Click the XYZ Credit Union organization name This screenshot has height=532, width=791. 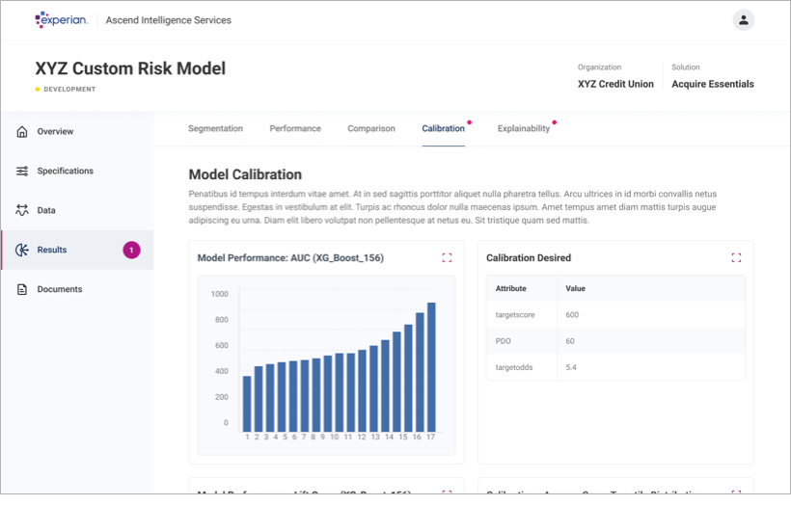[615, 84]
